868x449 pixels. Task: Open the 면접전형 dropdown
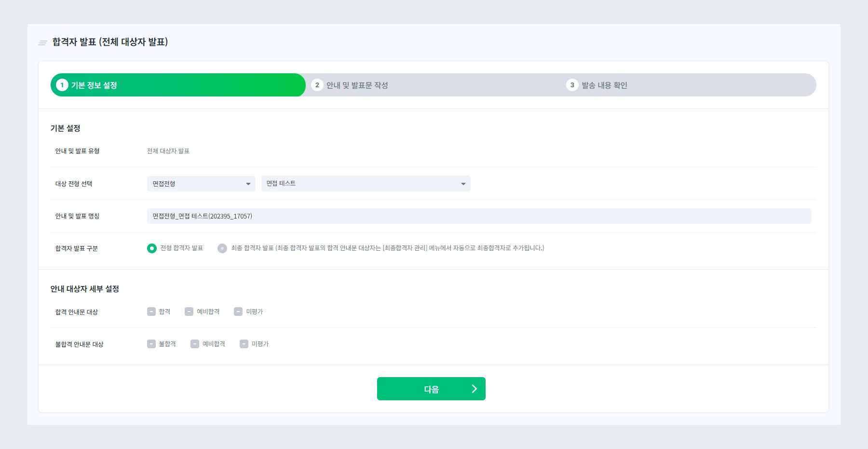201,184
